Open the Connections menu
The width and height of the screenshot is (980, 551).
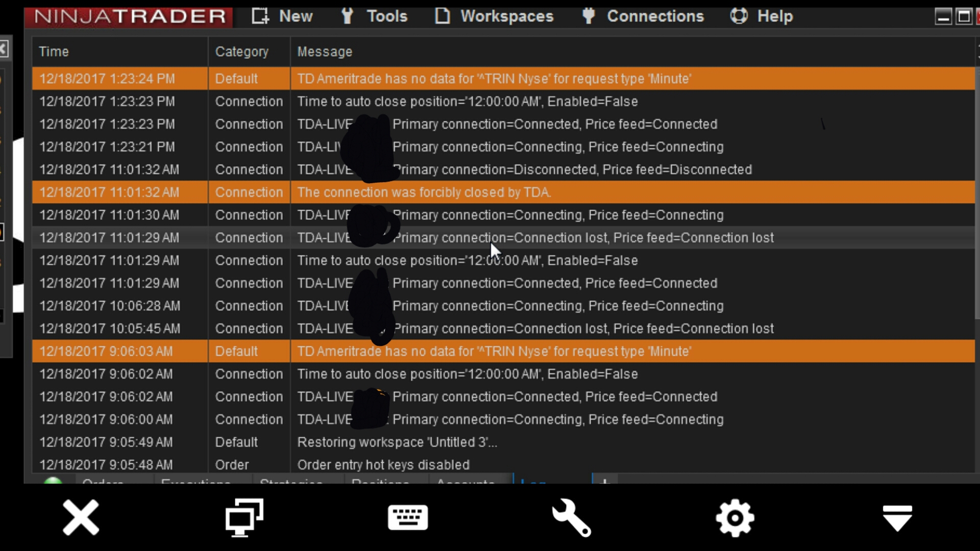pos(643,16)
